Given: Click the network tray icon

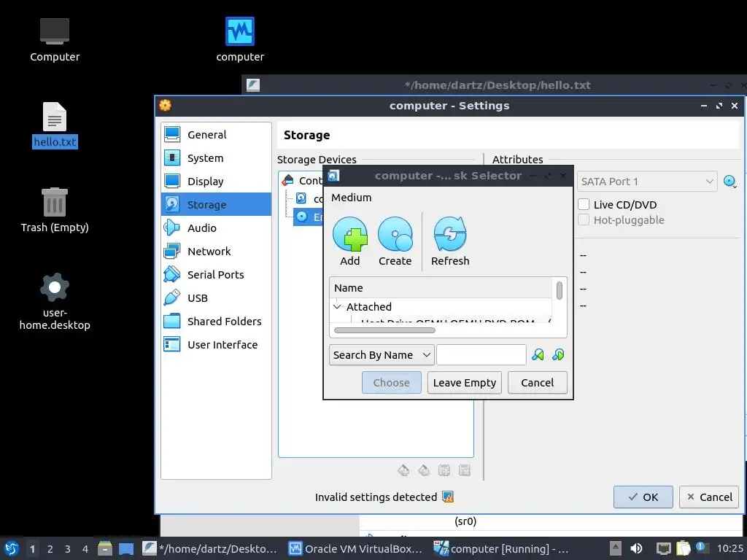Looking at the screenshot, I should click(x=663, y=548).
